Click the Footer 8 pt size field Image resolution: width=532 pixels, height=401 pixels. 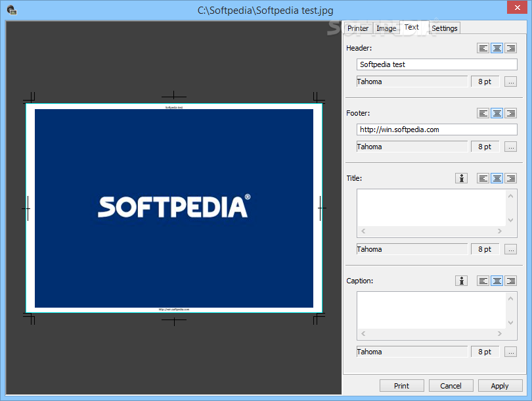[485, 147]
